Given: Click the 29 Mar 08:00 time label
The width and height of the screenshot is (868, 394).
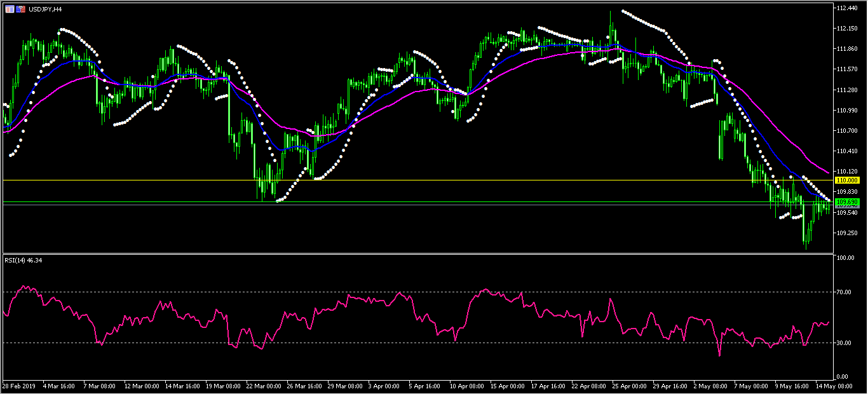Looking at the screenshot, I should coord(344,386).
